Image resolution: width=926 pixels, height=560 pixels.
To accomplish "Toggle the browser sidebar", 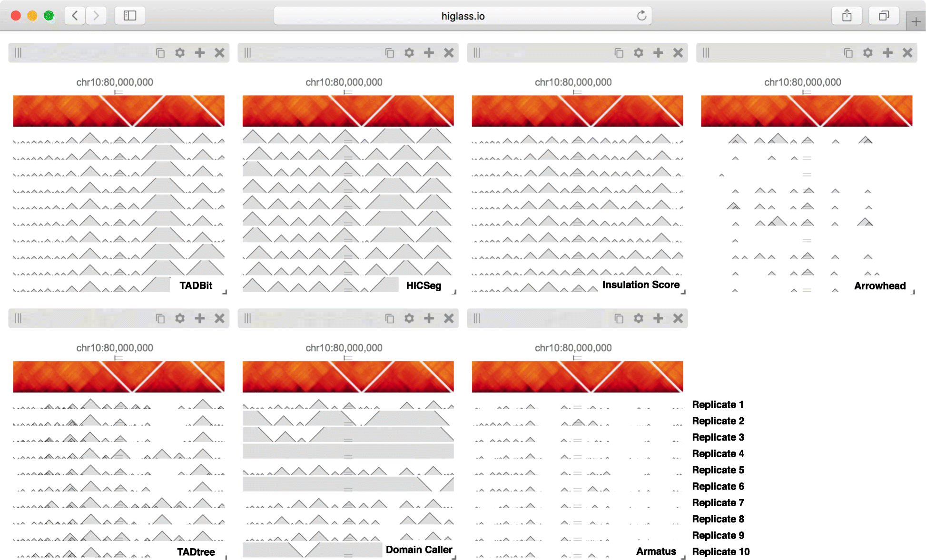I will tap(130, 16).
